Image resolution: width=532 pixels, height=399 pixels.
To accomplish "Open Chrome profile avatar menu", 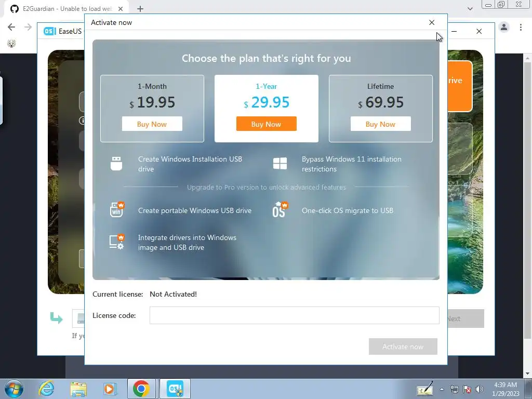I will tap(504, 27).
